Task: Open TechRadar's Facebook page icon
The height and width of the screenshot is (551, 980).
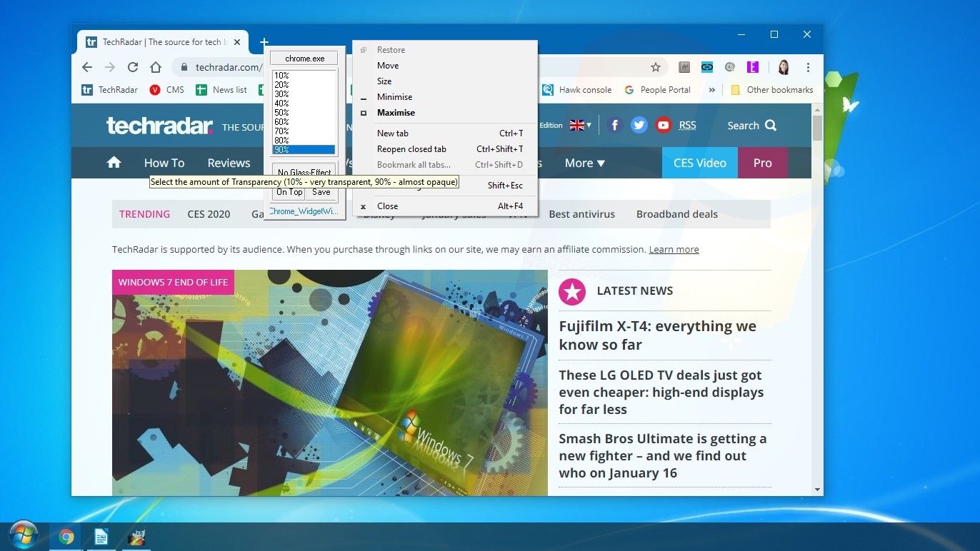Action: click(615, 125)
